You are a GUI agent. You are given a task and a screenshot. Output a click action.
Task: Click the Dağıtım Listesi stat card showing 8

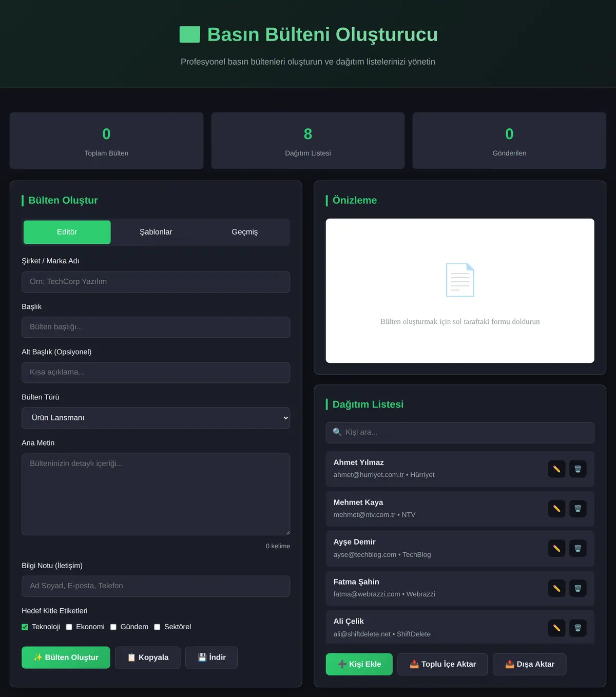pyautogui.click(x=308, y=141)
